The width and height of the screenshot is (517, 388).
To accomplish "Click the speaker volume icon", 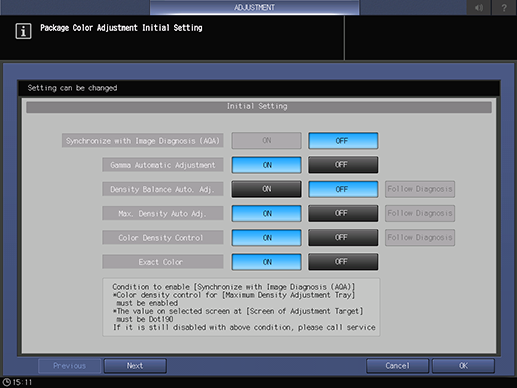I will pyautogui.click(x=479, y=7).
